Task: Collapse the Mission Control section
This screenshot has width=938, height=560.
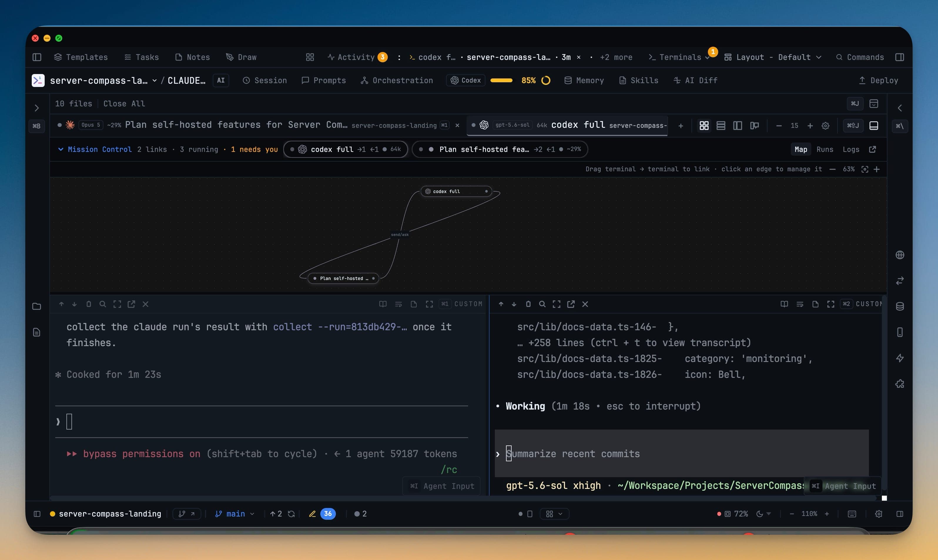Action: pos(60,149)
